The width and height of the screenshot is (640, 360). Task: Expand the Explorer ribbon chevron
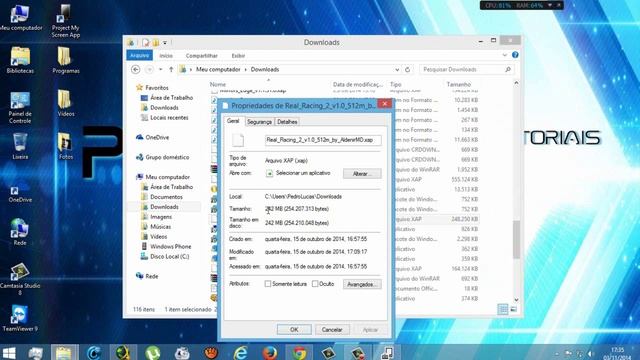[x=505, y=55]
